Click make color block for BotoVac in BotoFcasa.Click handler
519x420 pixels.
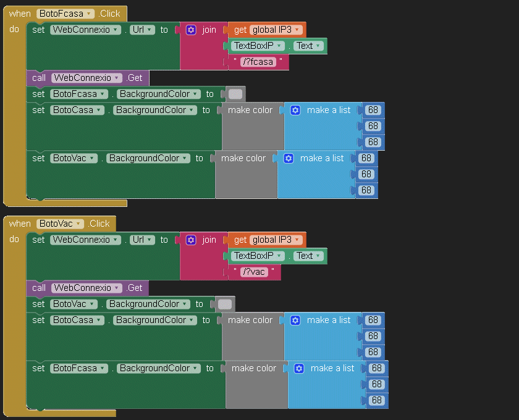(x=243, y=159)
